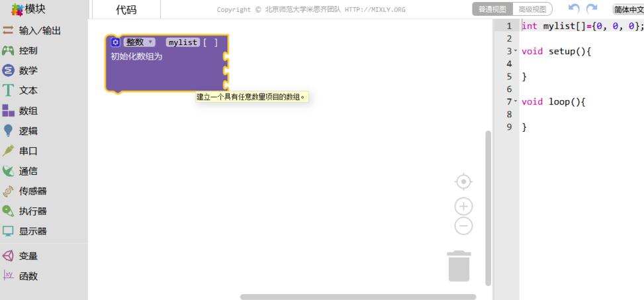The image size is (644, 300).
Task: Open the 传感器 block category
Action: click(x=32, y=191)
